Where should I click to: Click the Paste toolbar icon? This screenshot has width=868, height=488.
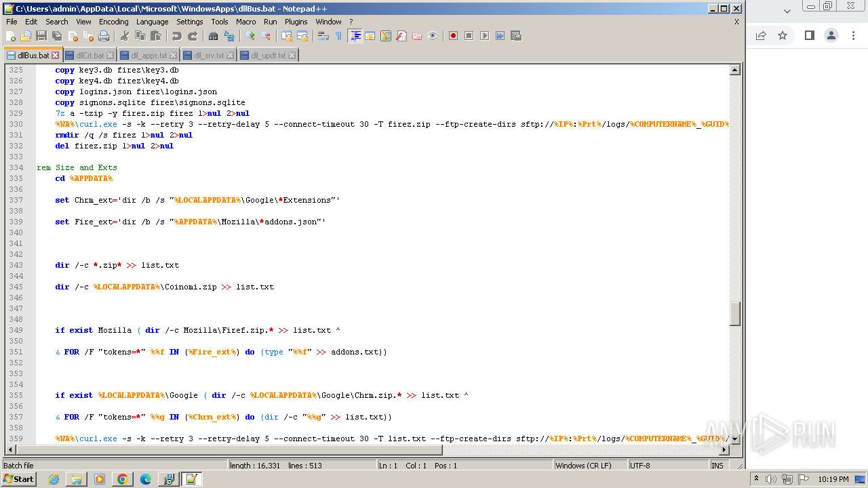click(x=155, y=36)
